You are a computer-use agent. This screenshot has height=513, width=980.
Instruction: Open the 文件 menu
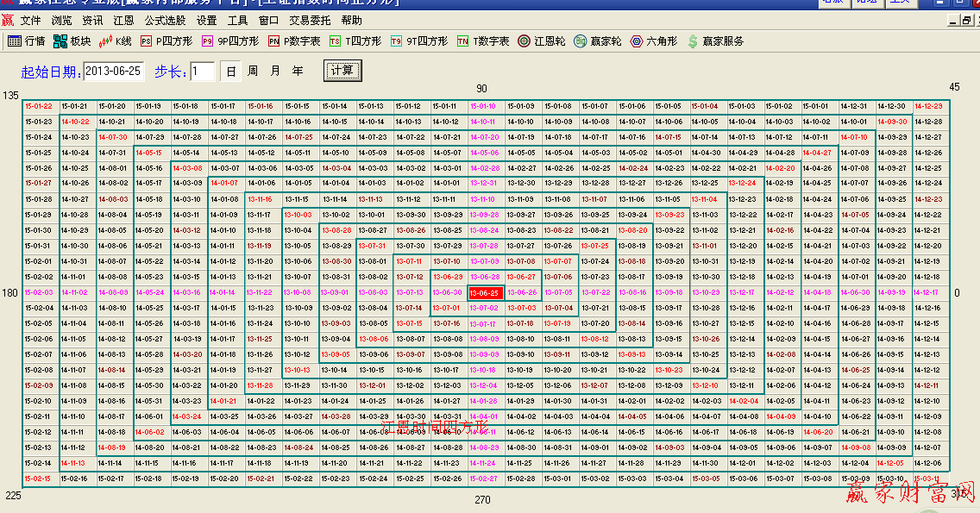click(30, 20)
